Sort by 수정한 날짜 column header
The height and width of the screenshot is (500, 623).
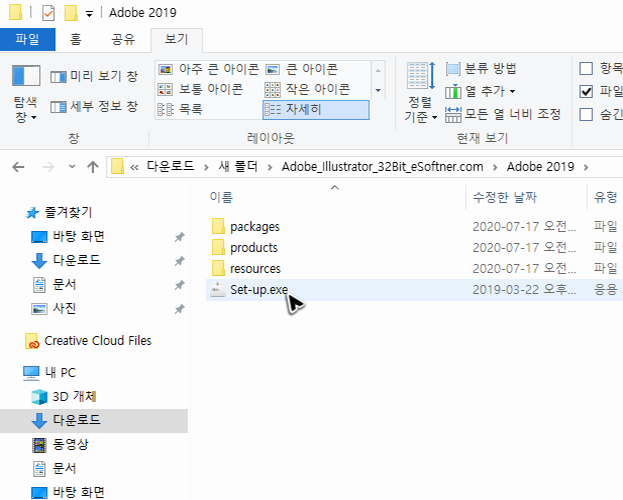tap(505, 197)
